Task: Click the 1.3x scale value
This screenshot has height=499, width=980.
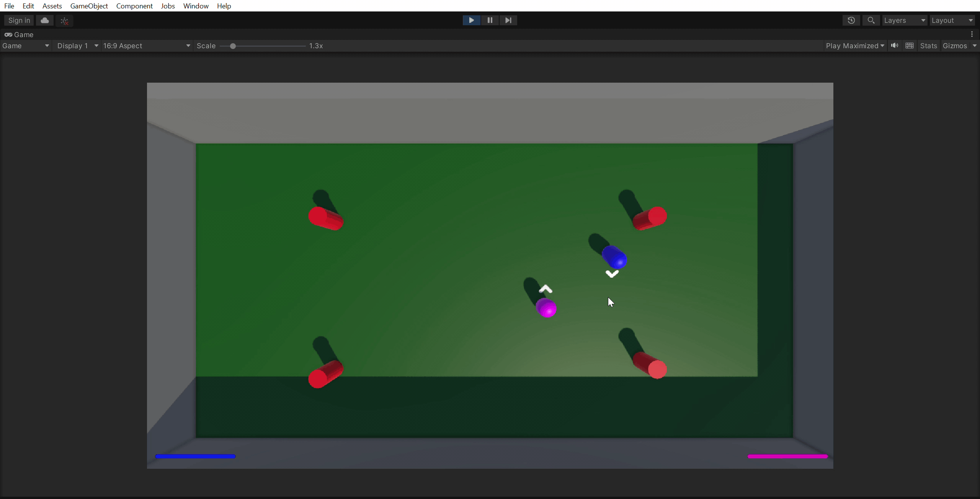Action: coord(316,46)
